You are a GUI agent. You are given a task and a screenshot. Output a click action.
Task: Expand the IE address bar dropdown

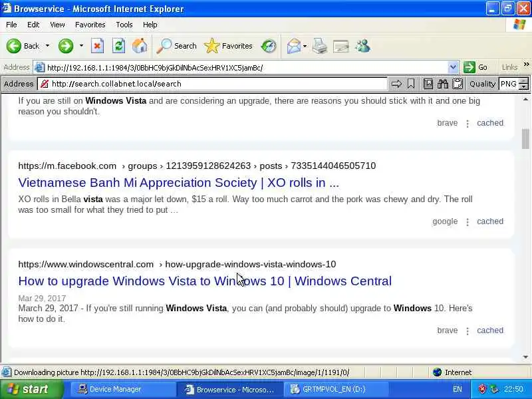pyautogui.click(x=453, y=68)
